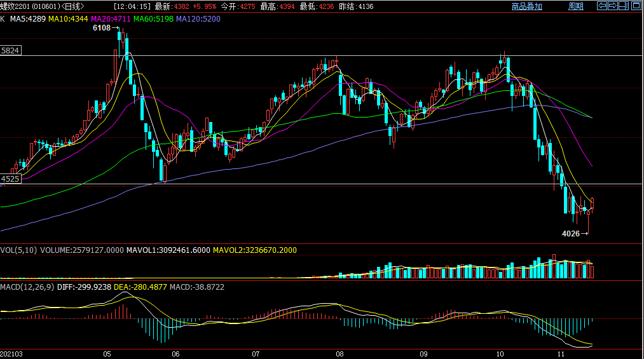Screen dimensions: 644x359
Task: Click the 今开:4275 open price
Action: [238, 6]
